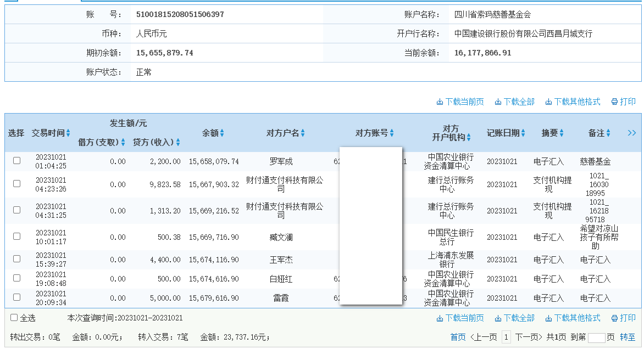Sort the 借方(支取) column
Screen dimensions: 644x349
click(123, 142)
